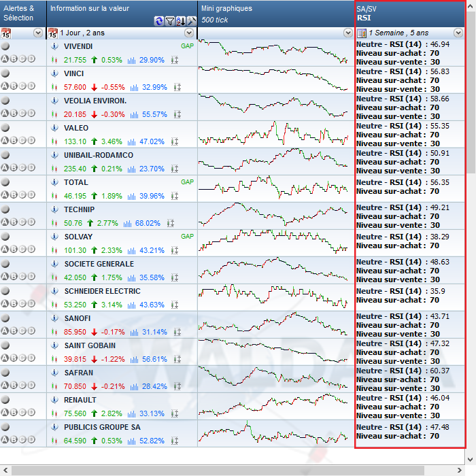
Task: Toggle selection C for TOTAL
Action: click(x=22, y=194)
